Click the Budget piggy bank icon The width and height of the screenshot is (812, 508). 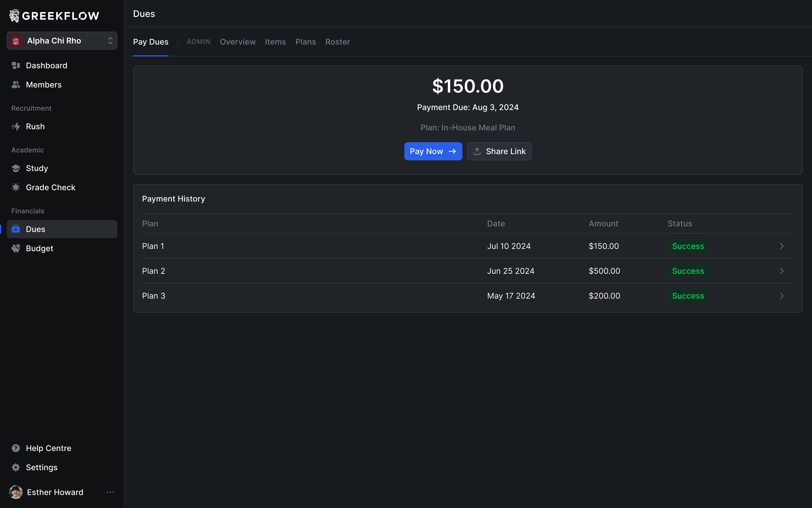click(x=16, y=248)
